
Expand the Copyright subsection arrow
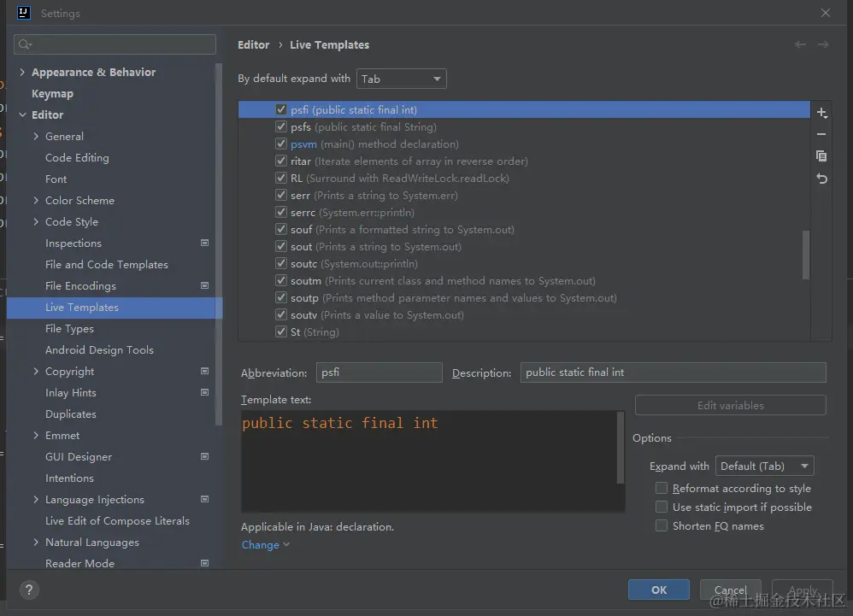(36, 371)
